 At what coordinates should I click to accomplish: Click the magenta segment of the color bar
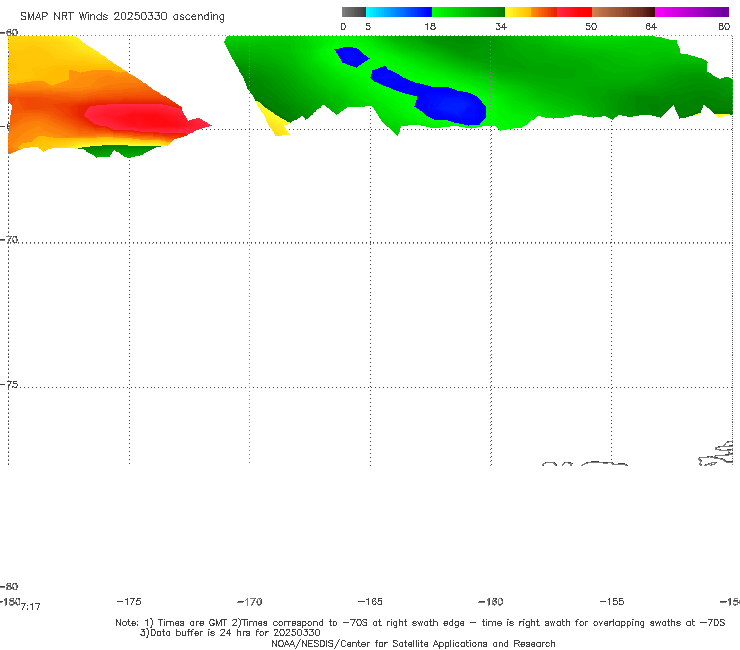(692, 12)
